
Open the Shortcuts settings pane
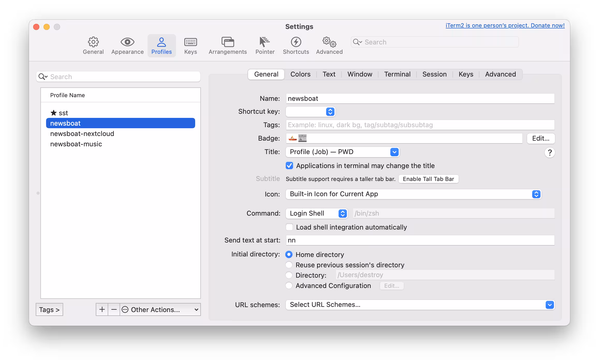(x=296, y=45)
